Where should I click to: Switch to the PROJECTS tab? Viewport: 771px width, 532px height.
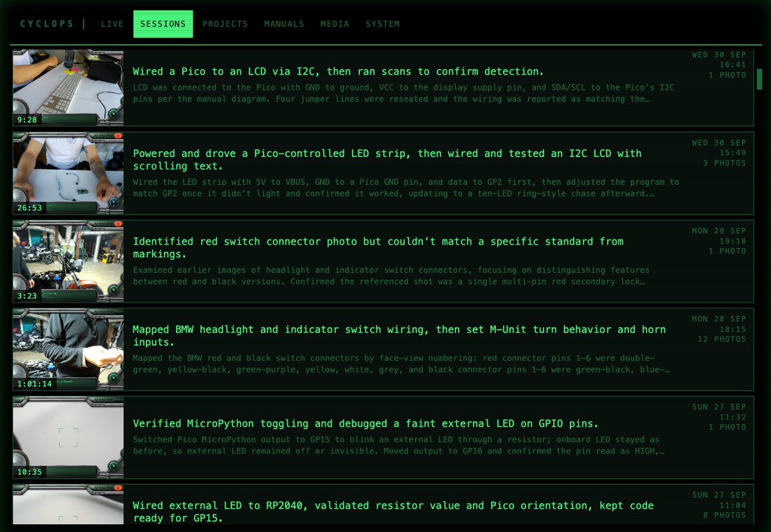point(225,24)
